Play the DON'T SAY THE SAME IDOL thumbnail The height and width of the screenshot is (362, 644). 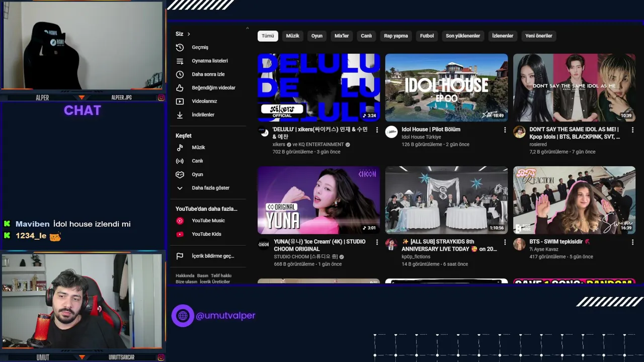pos(574,87)
